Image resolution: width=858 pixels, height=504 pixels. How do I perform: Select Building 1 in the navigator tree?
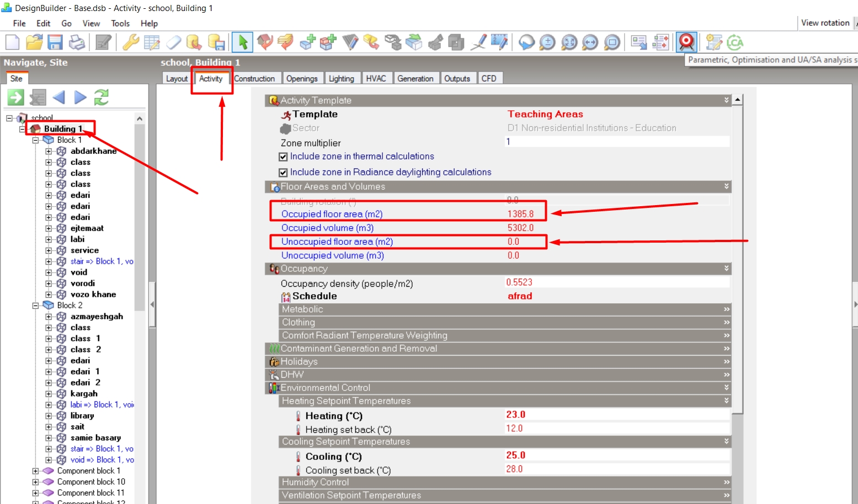[x=63, y=129]
